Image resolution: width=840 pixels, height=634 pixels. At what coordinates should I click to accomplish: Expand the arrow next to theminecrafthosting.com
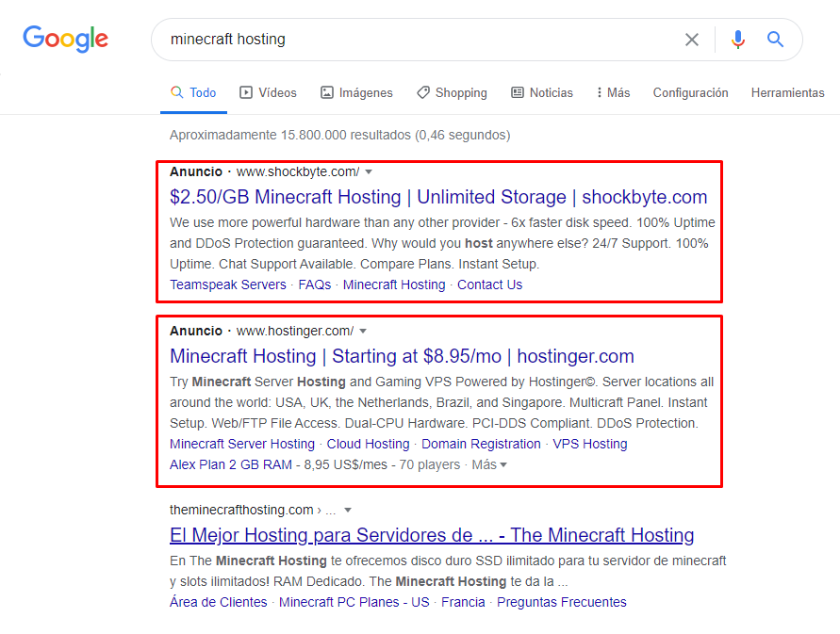[348, 510]
